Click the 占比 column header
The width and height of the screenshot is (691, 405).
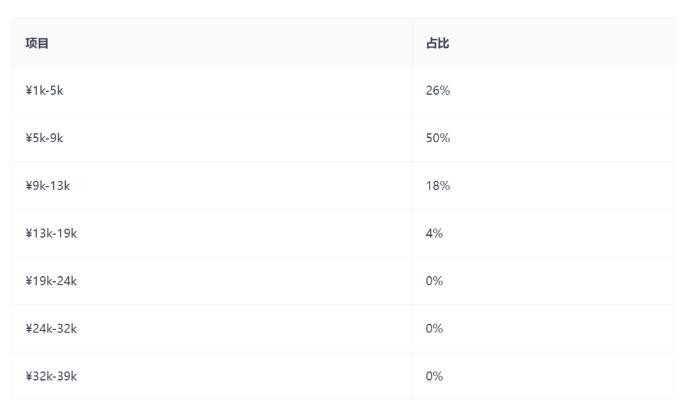click(x=437, y=43)
